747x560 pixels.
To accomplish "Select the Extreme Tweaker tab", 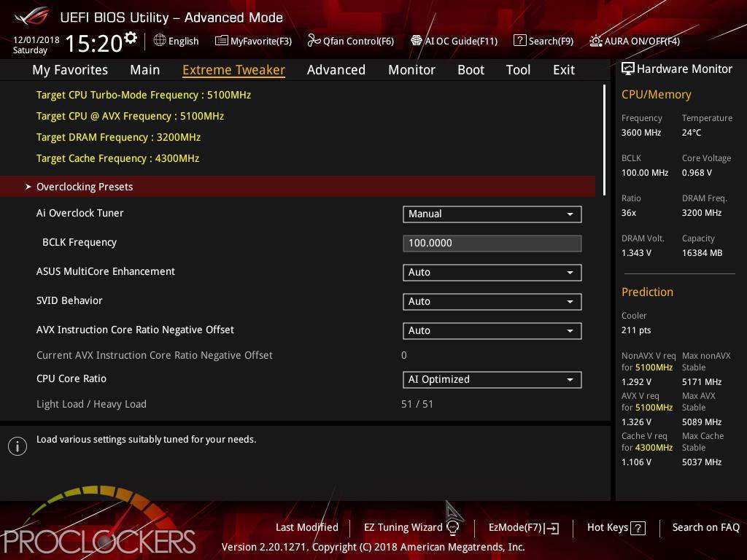I will click(x=234, y=70).
